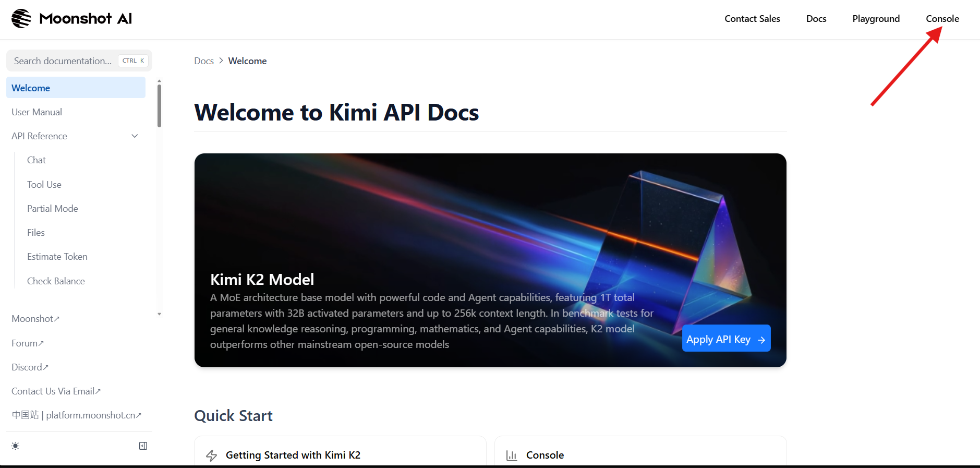Click the CTRL K shortcut badge
Screen dimensions: 980x468
(133, 61)
